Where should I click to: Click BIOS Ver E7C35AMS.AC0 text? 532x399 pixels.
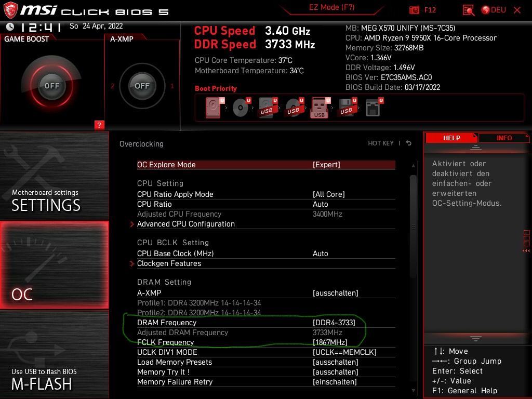click(x=389, y=77)
